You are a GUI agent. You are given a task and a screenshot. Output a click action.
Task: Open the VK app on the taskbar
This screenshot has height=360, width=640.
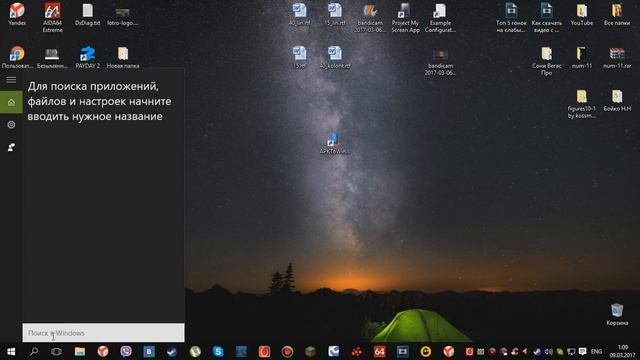click(149, 351)
